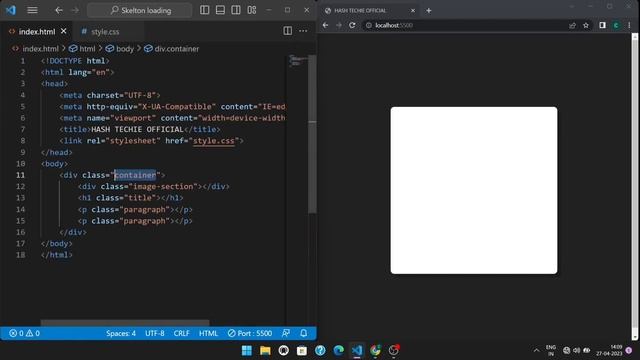Image resolution: width=640 pixels, height=360 pixels.
Task: Click the editor horizontal scrollbar
Action: [125, 322]
